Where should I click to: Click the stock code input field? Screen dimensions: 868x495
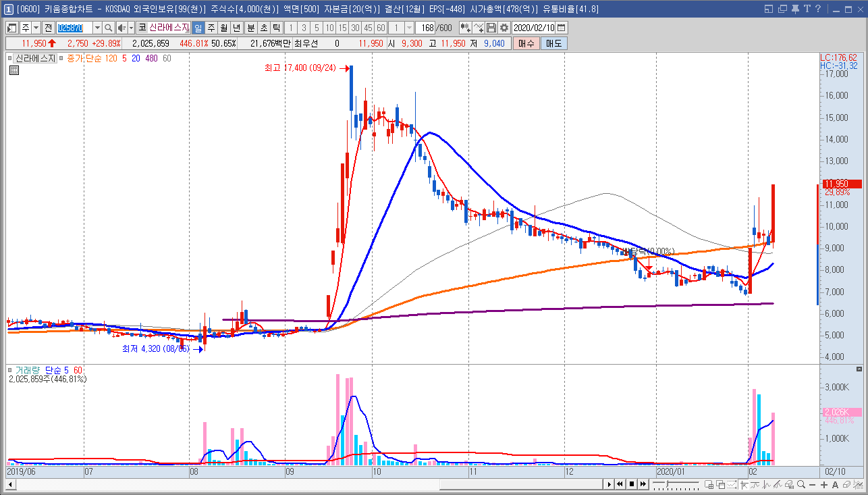[74, 28]
